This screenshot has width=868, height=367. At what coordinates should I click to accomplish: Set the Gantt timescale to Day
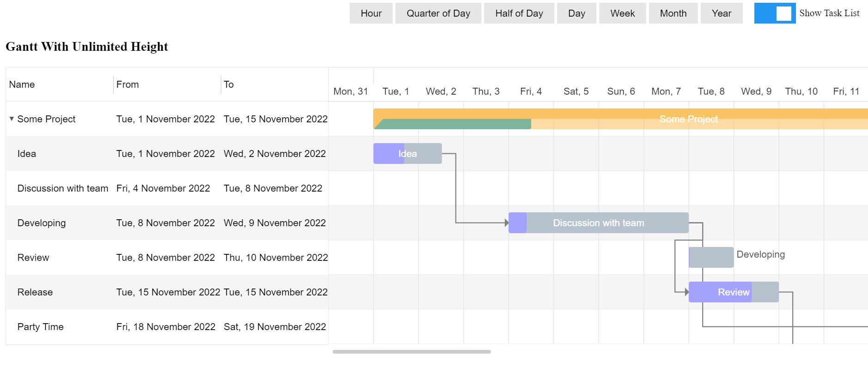576,13
